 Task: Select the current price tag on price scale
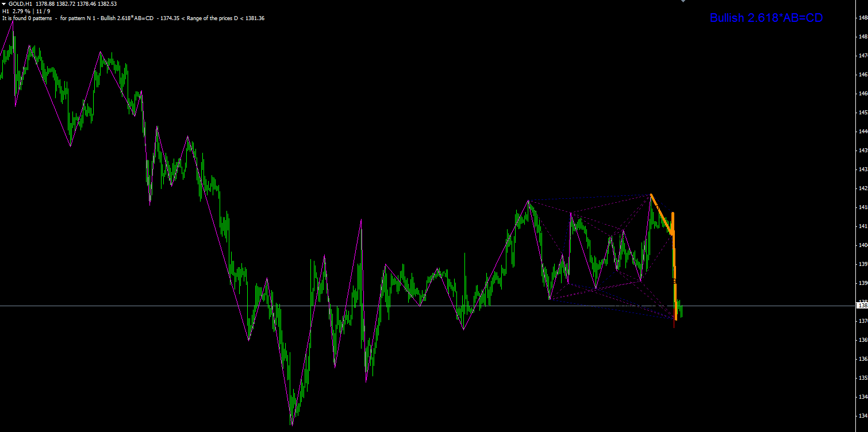[862, 306]
